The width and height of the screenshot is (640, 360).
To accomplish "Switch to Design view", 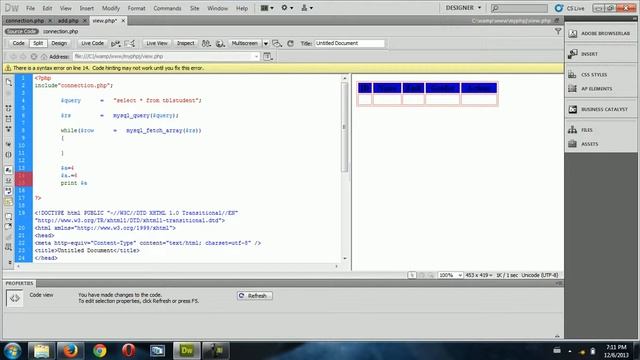I will 59,43.
